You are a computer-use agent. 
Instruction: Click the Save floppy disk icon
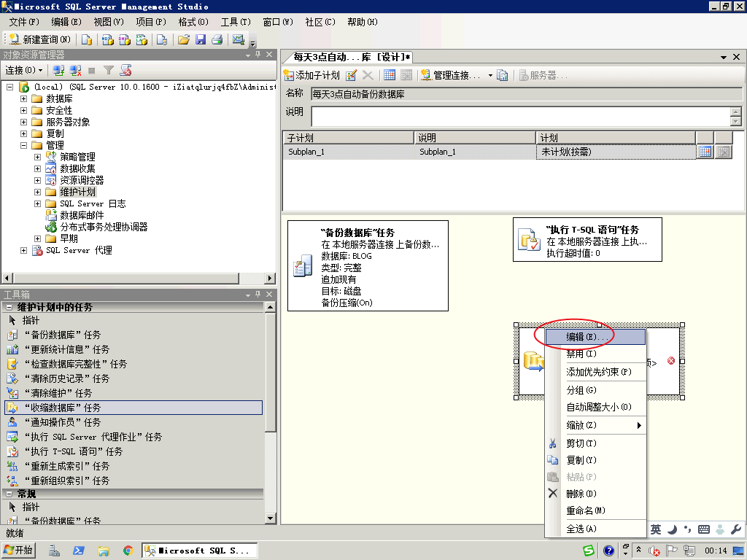tap(201, 39)
